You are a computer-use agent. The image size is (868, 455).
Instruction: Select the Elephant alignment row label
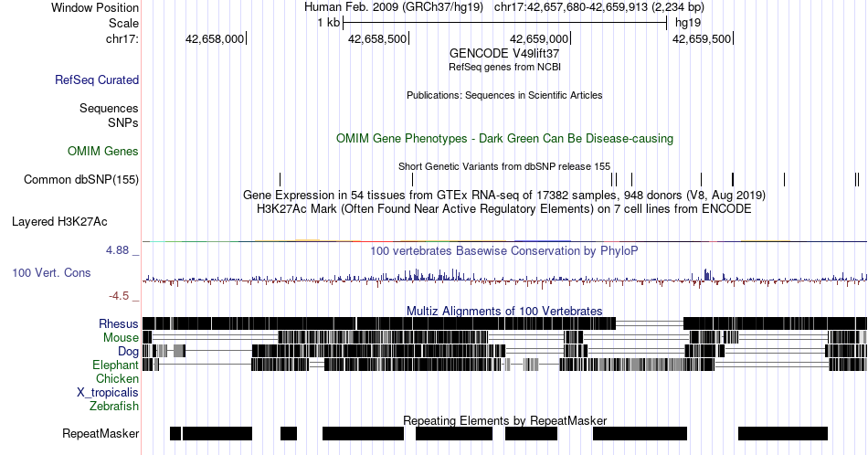click(x=116, y=365)
